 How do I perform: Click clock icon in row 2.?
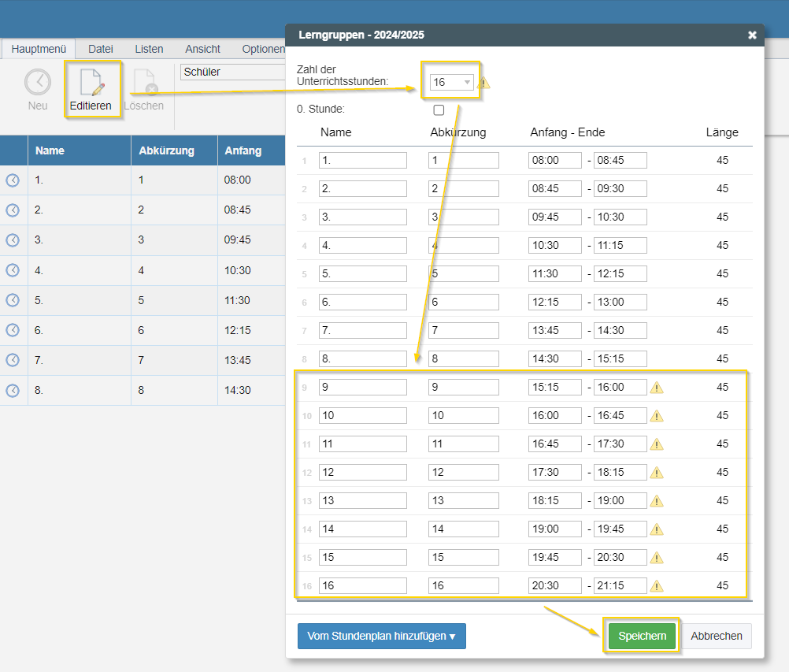click(13, 210)
